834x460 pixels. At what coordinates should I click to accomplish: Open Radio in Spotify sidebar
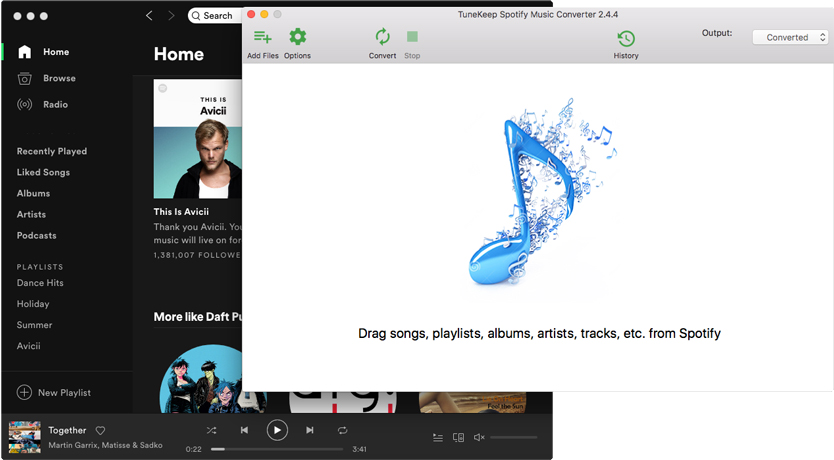tap(55, 104)
